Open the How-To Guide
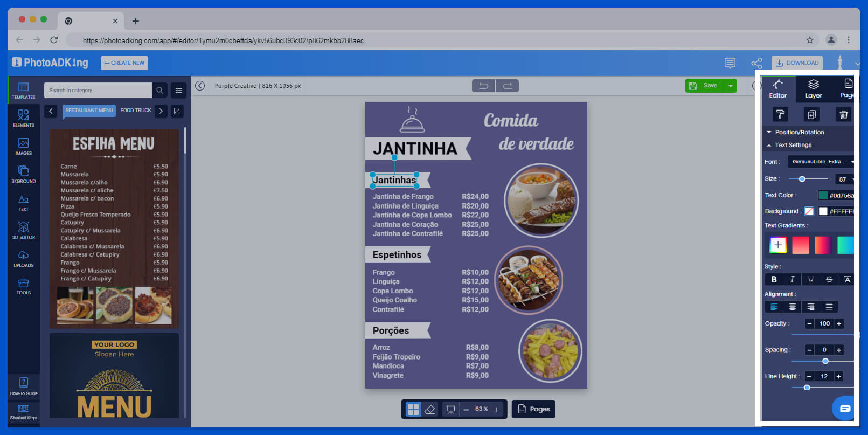868x435 pixels. click(24, 386)
